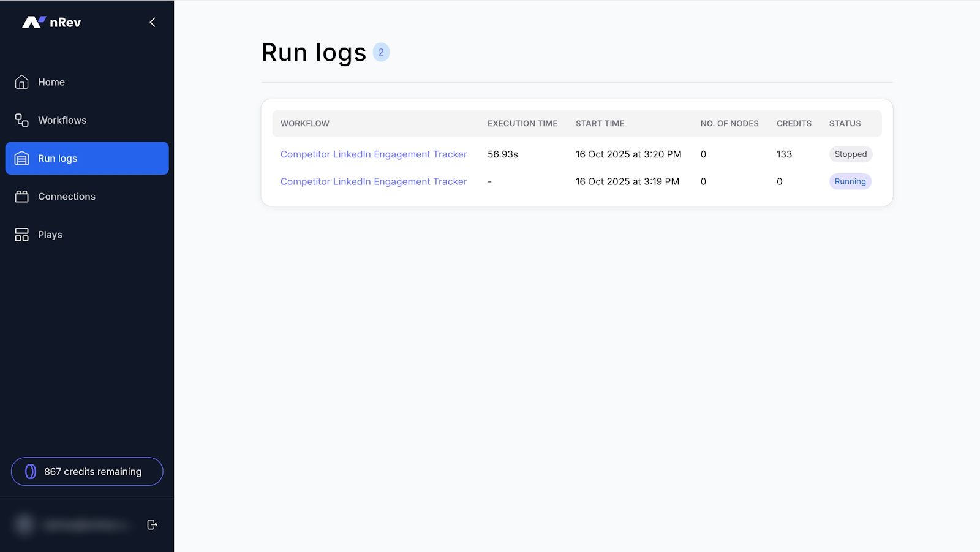This screenshot has width=980, height=552.
Task: Navigate to the Connections page
Action: coord(66,196)
